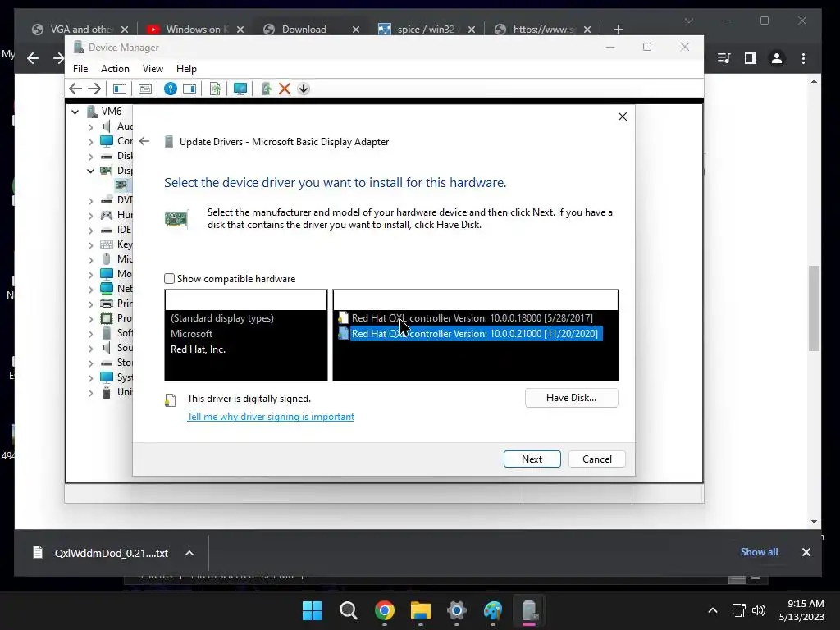840x630 pixels.
Task: Click the blue Help question mark icon
Action: pyautogui.click(x=171, y=89)
